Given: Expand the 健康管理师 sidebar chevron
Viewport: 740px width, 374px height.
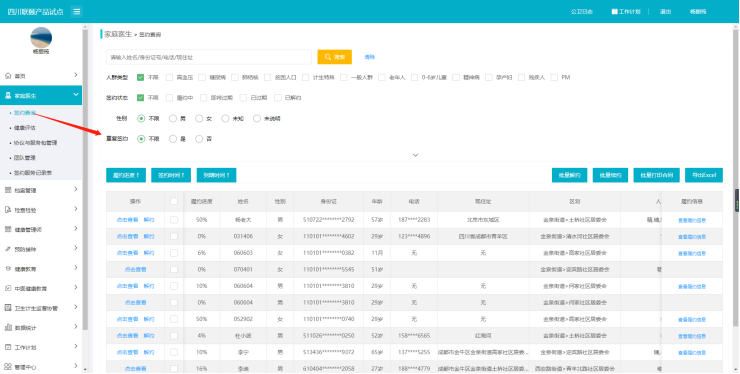Looking at the screenshot, I should coord(76,229).
